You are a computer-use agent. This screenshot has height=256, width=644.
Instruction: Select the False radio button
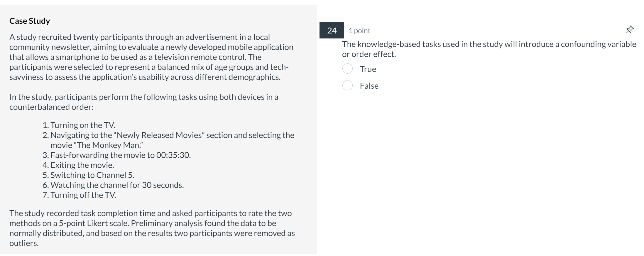point(348,85)
